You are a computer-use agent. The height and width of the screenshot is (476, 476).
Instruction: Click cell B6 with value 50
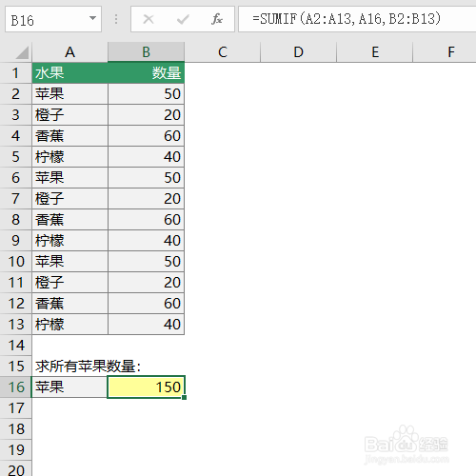(146, 178)
